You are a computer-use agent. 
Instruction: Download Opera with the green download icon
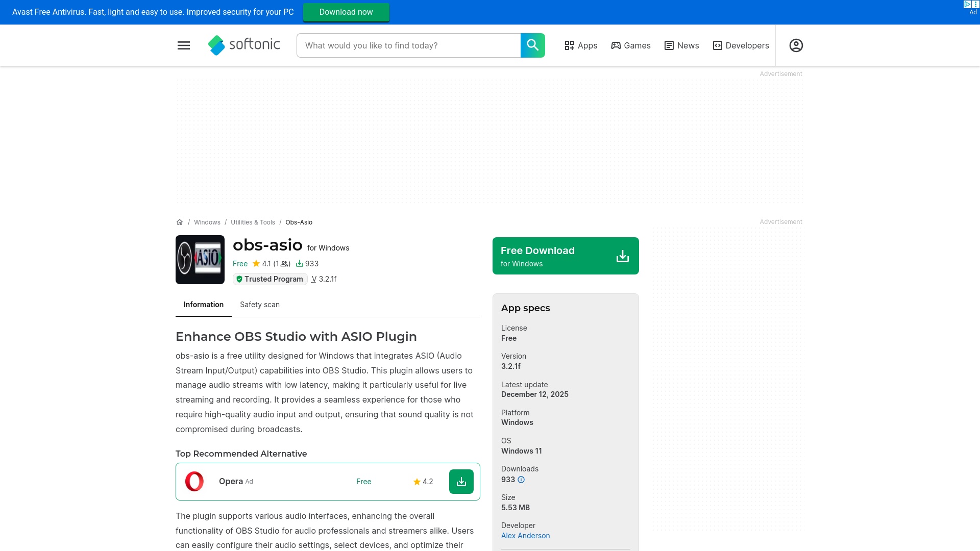pyautogui.click(x=461, y=482)
